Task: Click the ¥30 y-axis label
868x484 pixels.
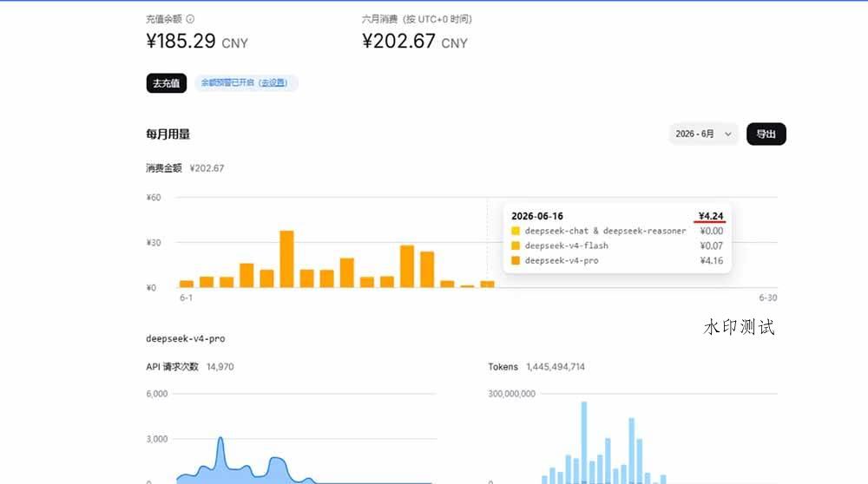Action: point(154,243)
